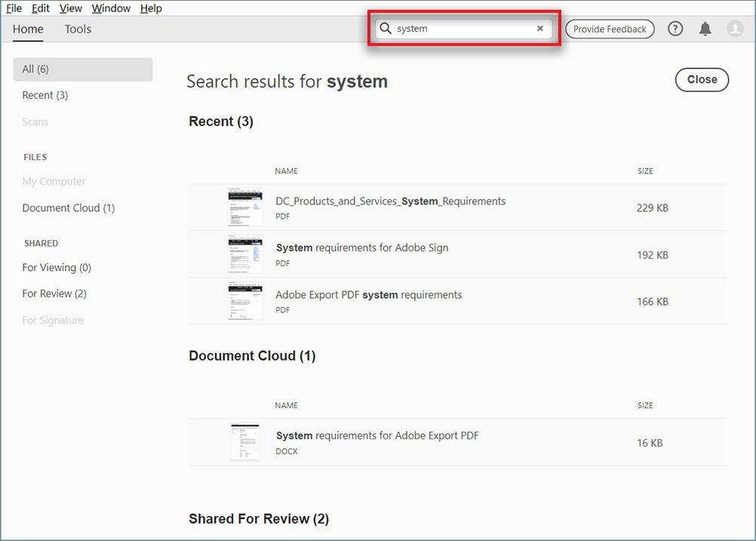Open the Edit menu
The width and height of the screenshot is (756, 541).
point(41,8)
